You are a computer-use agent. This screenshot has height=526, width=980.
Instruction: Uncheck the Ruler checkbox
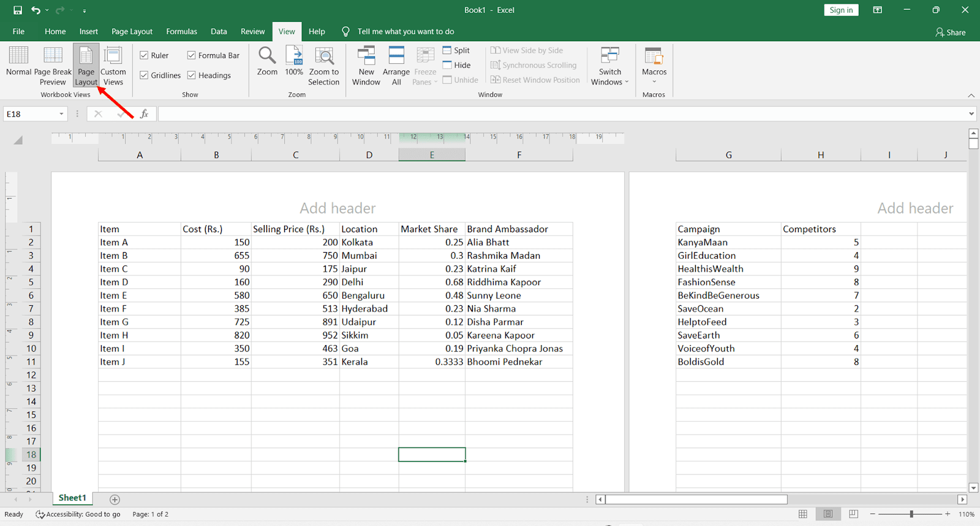point(145,55)
